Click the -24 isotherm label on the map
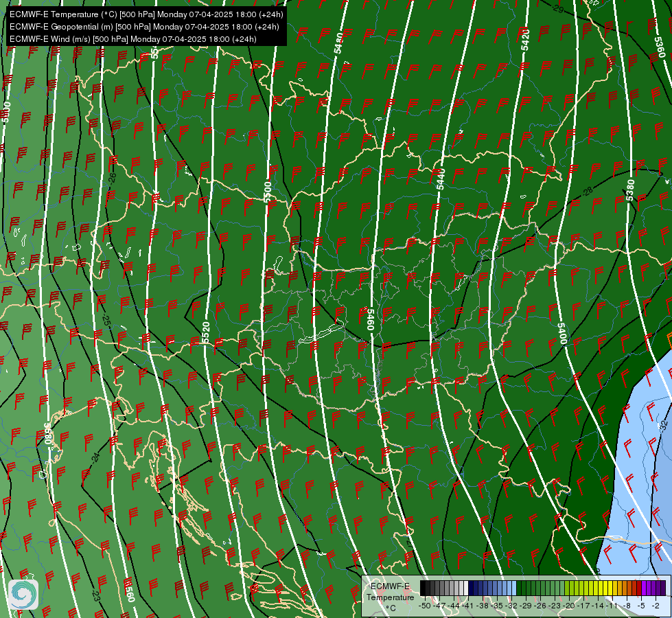672x618 pixels. tap(96, 457)
